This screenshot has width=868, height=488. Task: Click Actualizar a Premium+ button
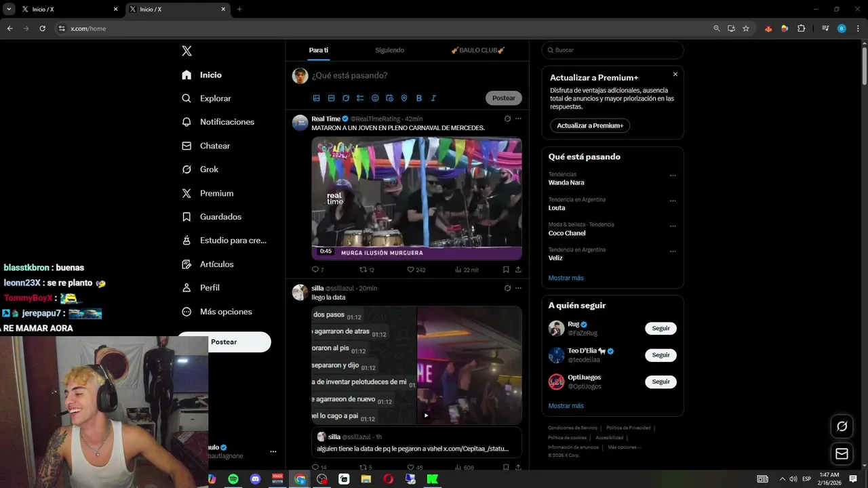[x=590, y=125]
